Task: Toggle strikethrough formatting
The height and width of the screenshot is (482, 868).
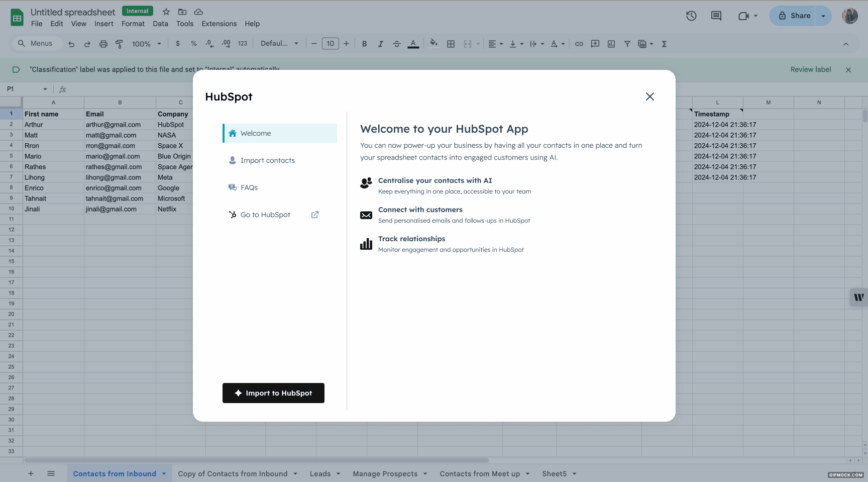Action: pyautogui.click(x=397, y=44)
